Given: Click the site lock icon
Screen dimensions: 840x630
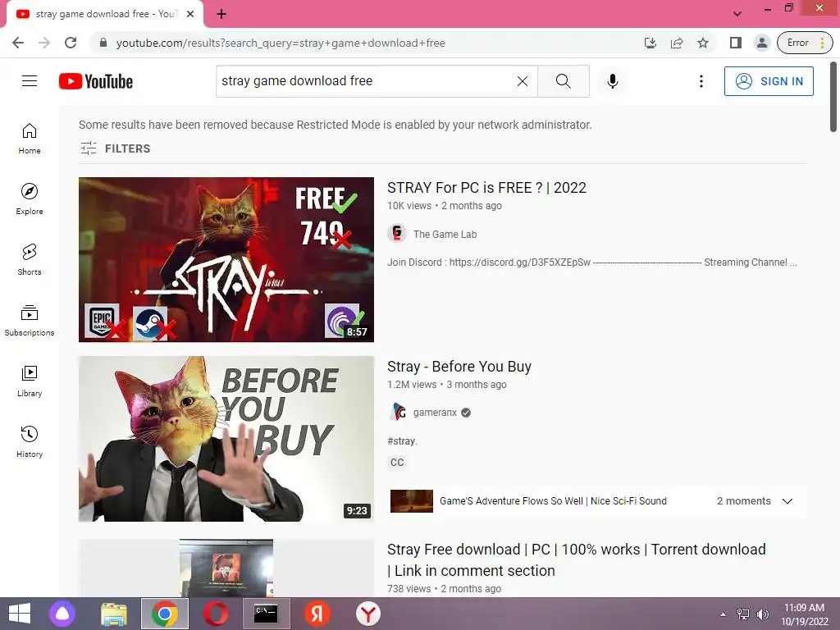Looking at the screenshot, I should tap(103, 43).
